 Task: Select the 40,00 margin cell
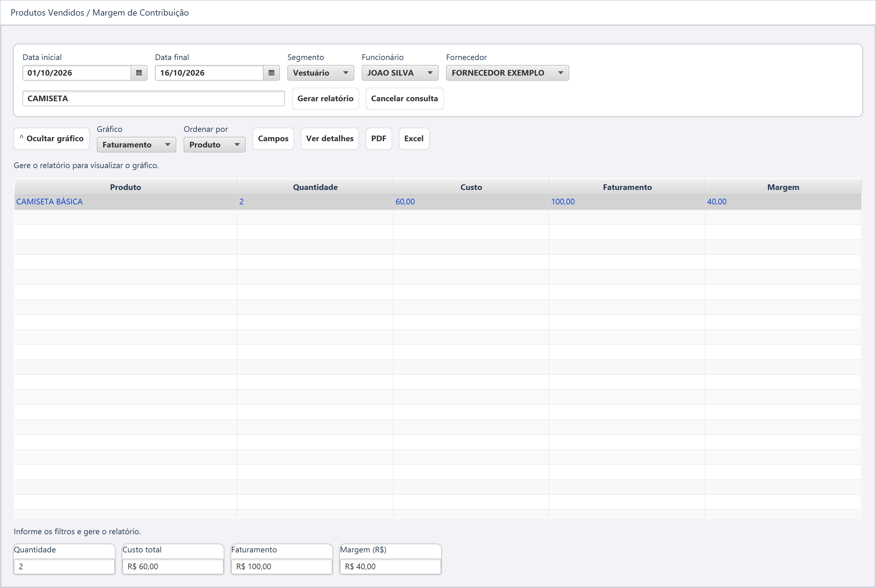784,202
